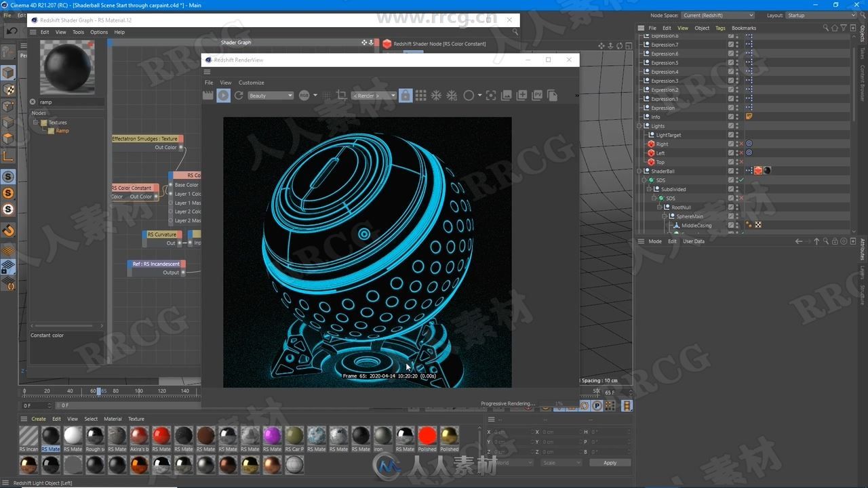
Task: Open the Object Manager Bookmarks menu
Action: click(x=744, y=28)
